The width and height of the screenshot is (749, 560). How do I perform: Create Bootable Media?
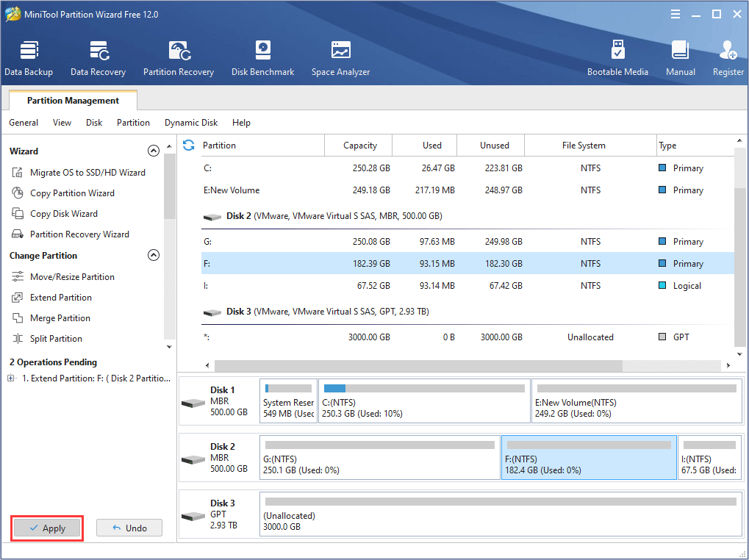(x=617, y=58)
